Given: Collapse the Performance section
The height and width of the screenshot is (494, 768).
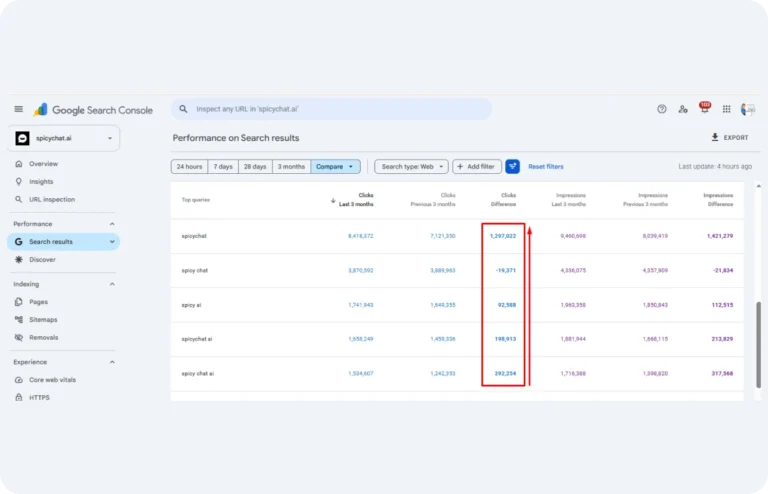Looking at the screenshot, I should (x=112, y=224).
